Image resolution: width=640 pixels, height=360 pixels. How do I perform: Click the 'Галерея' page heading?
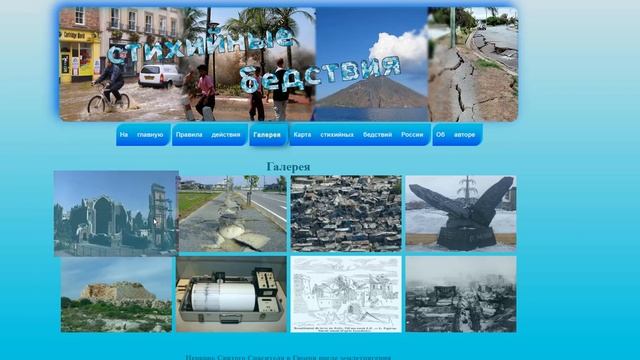[288, 167]
